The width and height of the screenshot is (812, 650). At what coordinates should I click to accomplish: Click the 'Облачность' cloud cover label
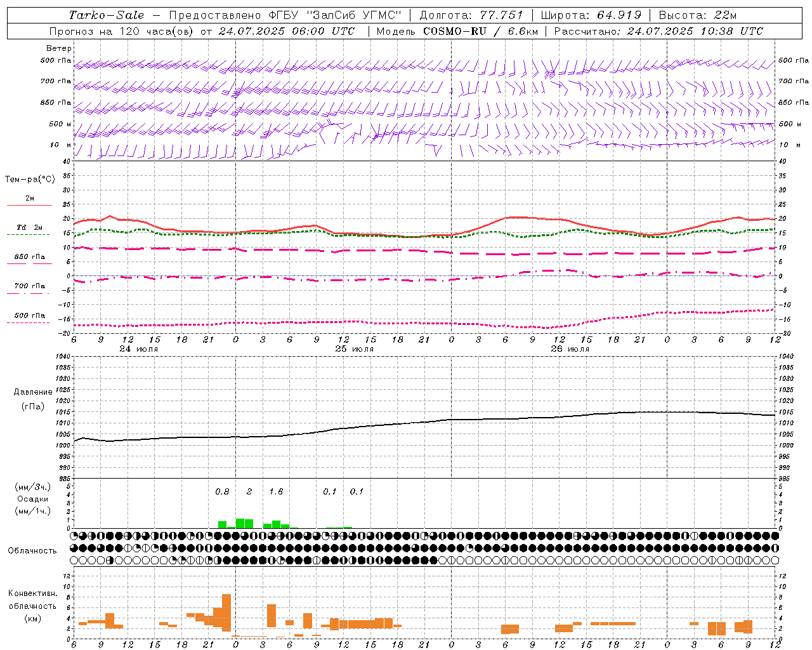pos(32,551)
